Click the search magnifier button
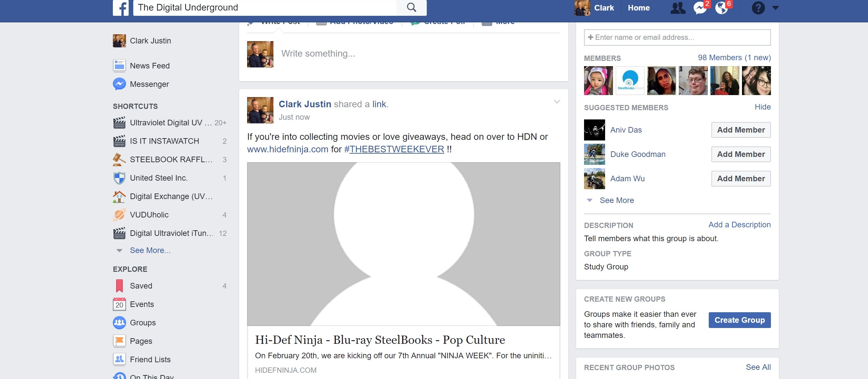 (x=411, y=8)
